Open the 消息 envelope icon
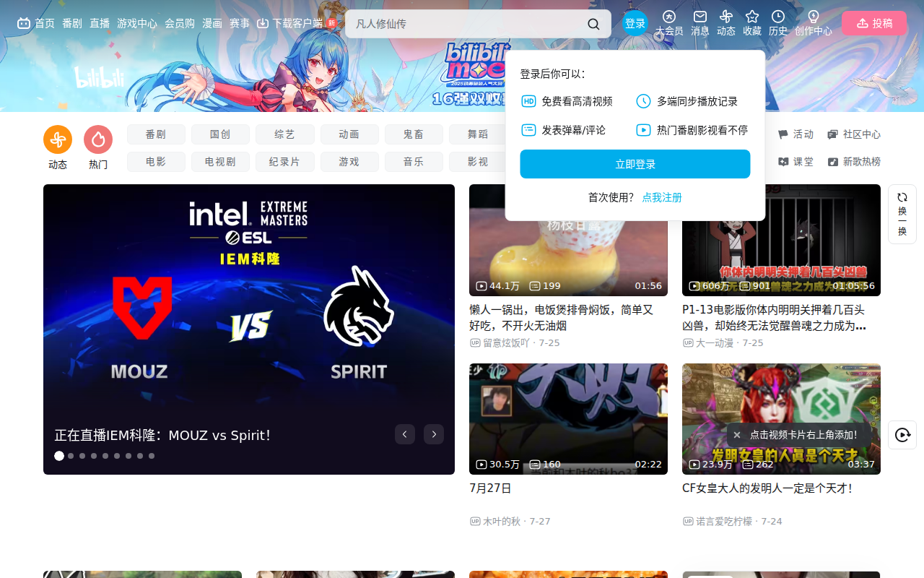 pyautogui.click(x=700, y=23)
